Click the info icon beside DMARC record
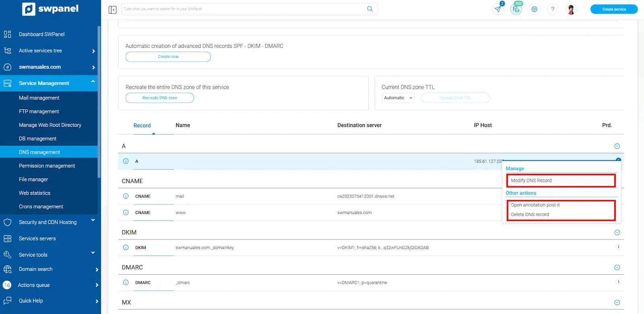Viewport: 644px width, 314px height. (126, 283)
